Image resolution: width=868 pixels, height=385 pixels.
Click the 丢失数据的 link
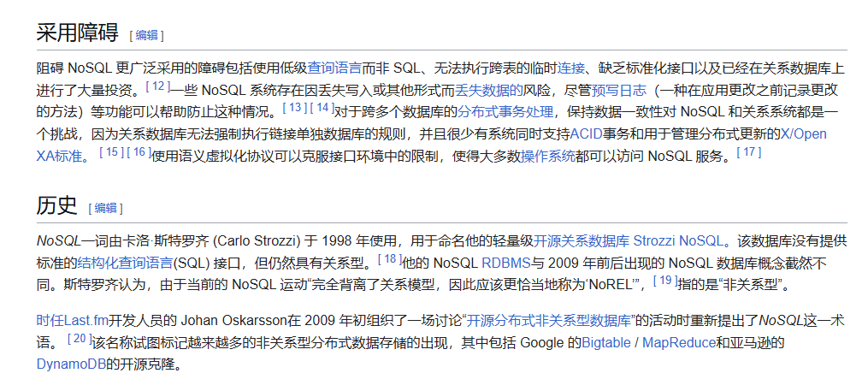489,90
